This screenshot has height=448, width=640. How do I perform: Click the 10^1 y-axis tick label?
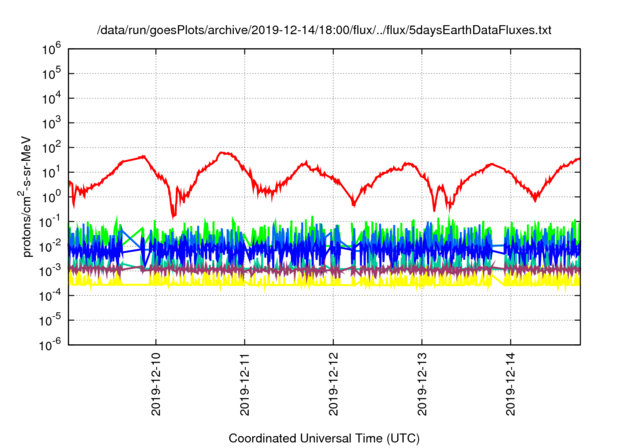point(51,173)
